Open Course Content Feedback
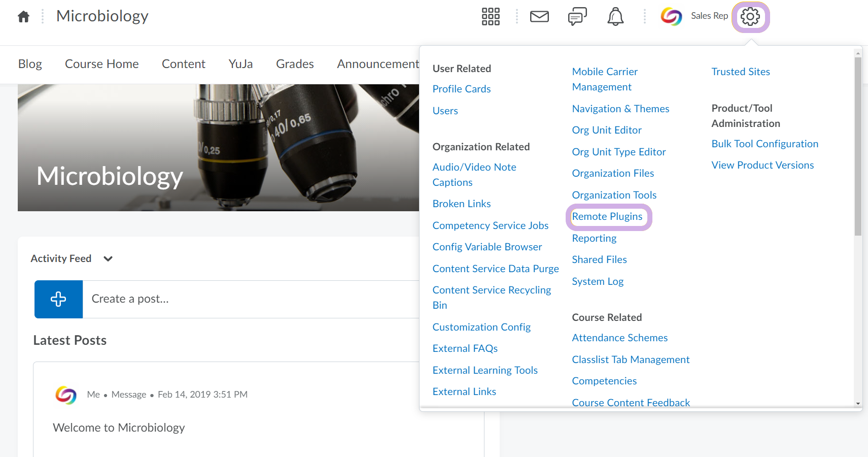This screenshot has height=457, width=868. pos(631,402)
